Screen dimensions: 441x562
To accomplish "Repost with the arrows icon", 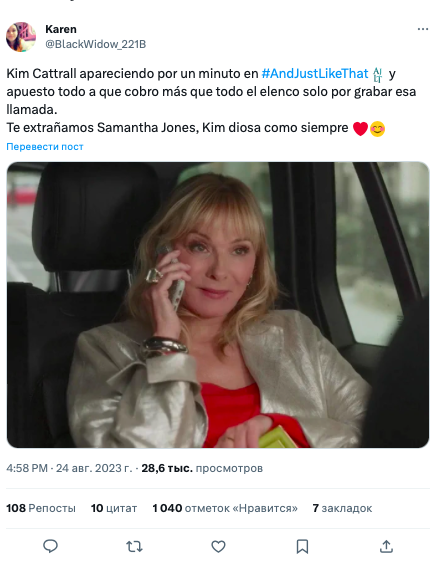I will (134, 546).
